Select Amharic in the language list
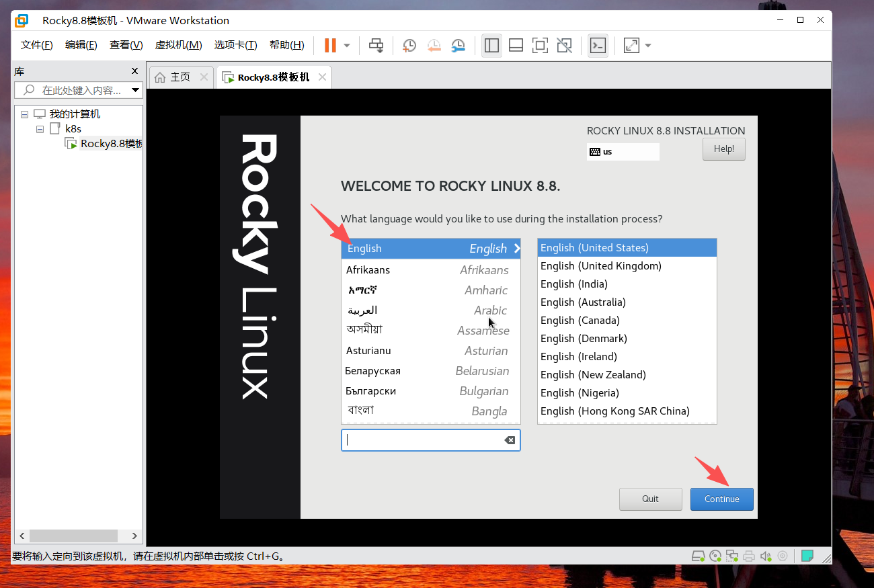The image size is (874, 588). 431,290
